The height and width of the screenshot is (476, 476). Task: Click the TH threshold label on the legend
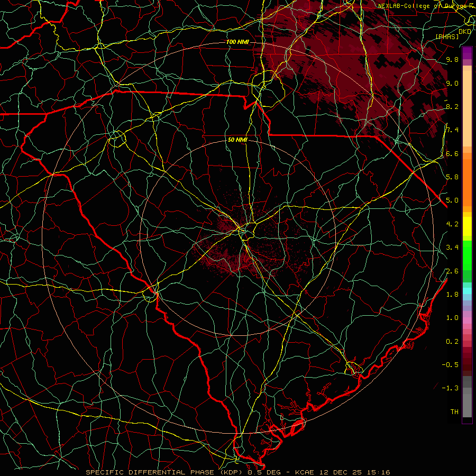(454, 412)
